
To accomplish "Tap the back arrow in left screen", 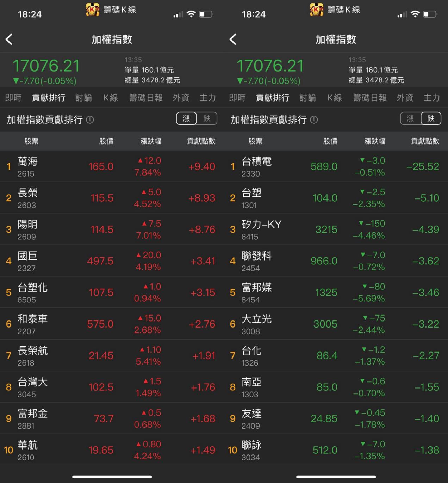I will coord(9,39).
